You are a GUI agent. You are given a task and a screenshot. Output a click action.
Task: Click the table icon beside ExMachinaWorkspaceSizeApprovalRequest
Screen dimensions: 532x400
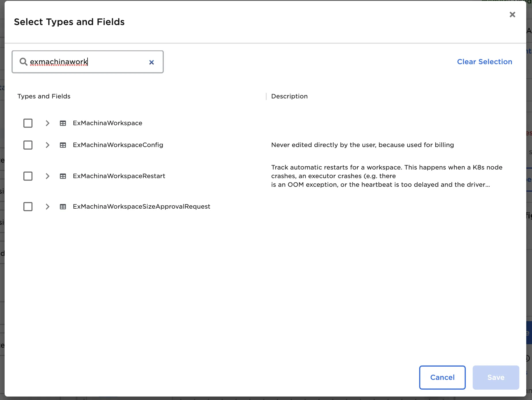point(63,206)
